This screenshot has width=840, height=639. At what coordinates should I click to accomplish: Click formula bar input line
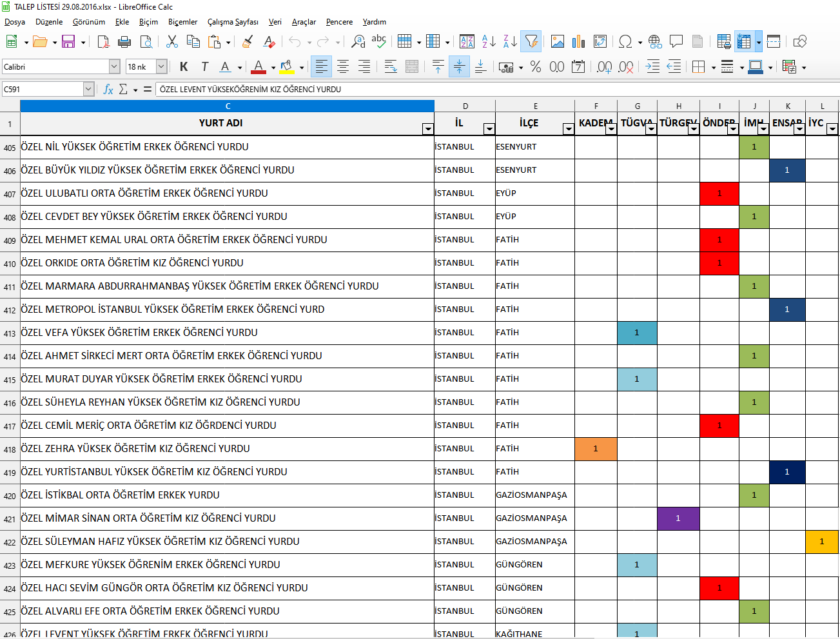(498, 89)
